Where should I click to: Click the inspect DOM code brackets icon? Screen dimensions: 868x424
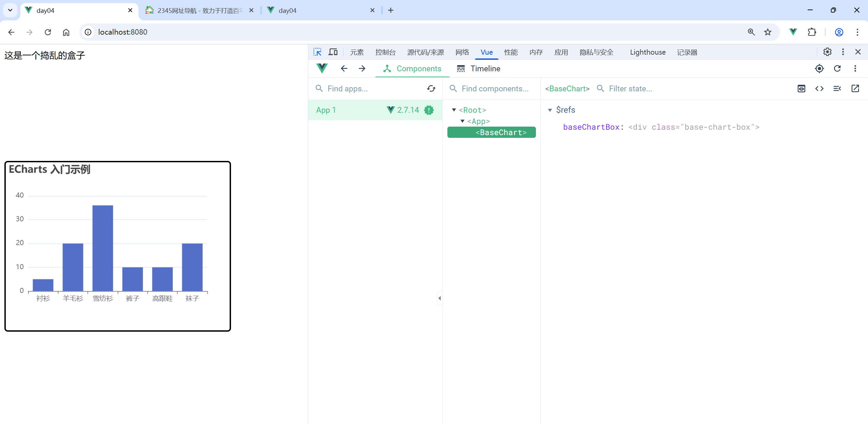[819, 89]
